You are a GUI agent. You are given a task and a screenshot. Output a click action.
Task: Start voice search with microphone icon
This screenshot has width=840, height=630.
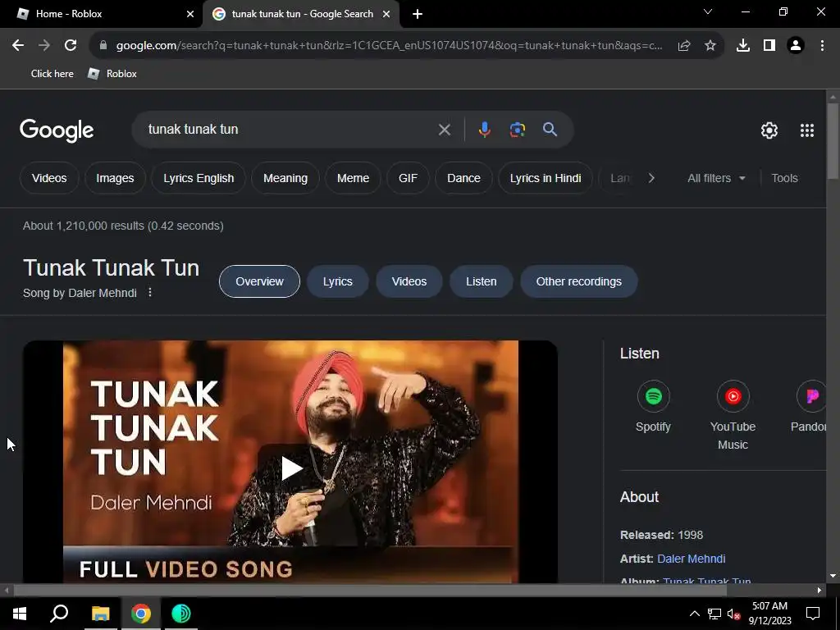pyautogui.click(x=484, y=130)
